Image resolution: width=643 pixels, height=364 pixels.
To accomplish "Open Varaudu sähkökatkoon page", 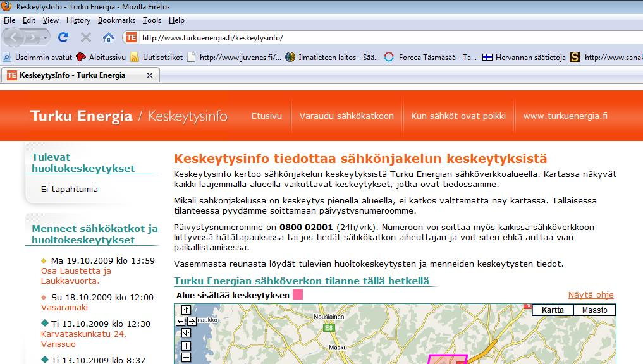I will [346, 116].
